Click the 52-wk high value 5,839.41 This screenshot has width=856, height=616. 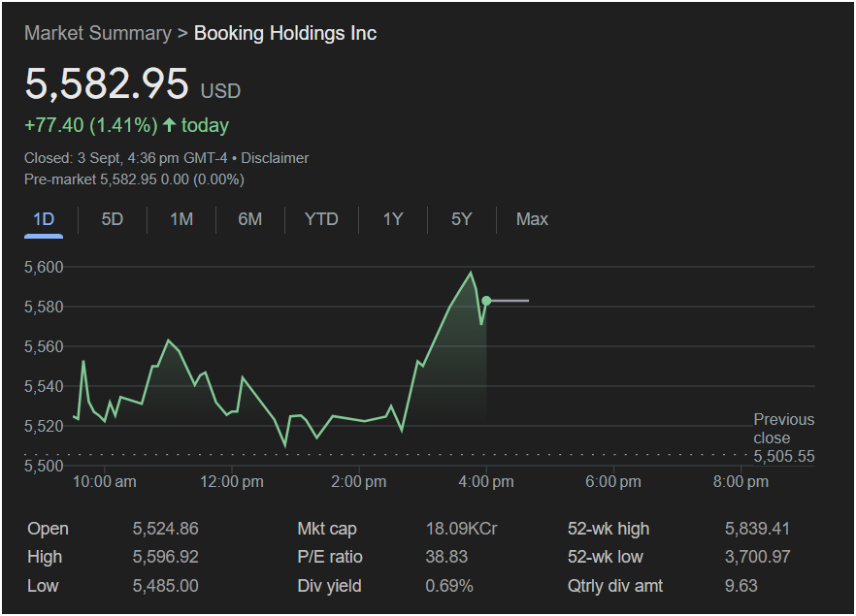[x=757, y=529]
